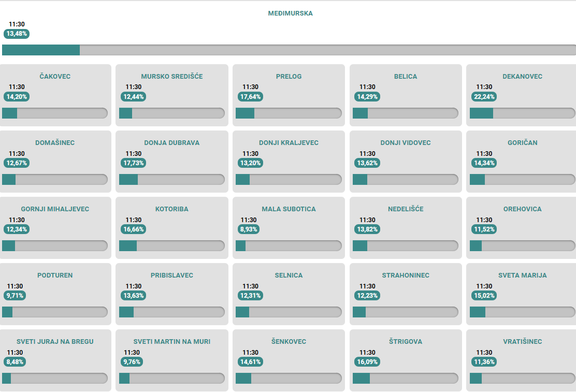This screenshot has width=576, height=392.
Task: Click the PODTUREN turnout progress bar
Action: pos(55,312)
